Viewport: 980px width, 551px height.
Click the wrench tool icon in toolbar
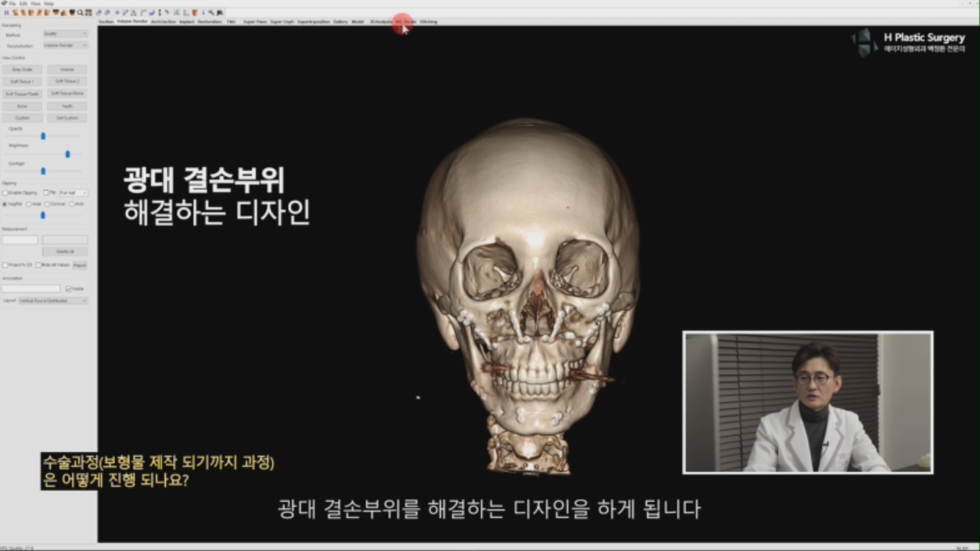tap(211, 12)
